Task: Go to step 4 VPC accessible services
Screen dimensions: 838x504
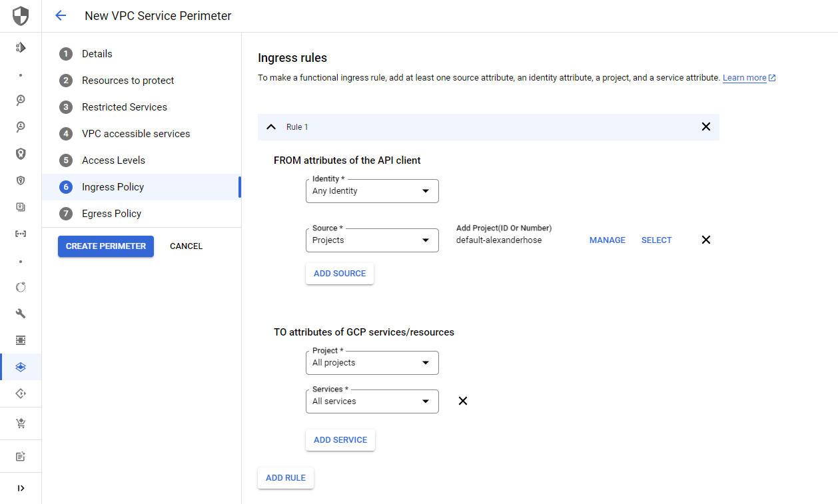Action: coord(141,134)
